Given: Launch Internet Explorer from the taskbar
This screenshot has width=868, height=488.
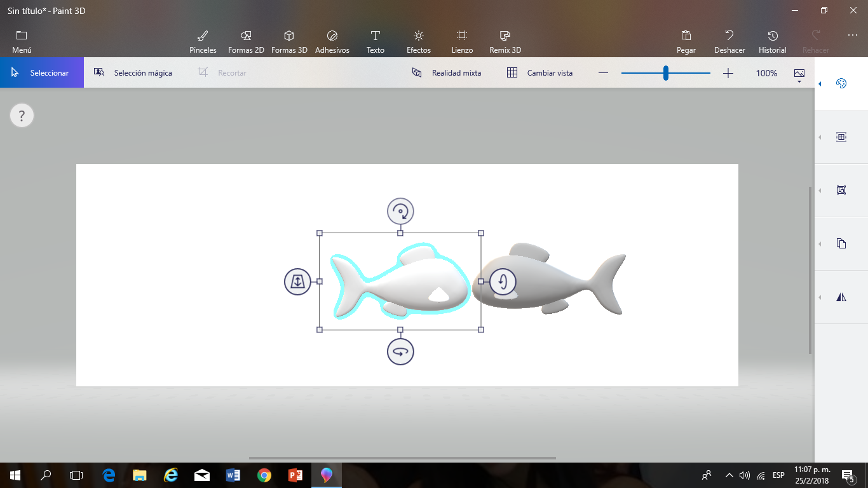Looking at the screenshot, I should pyautogui.click(x=171, y=475).
